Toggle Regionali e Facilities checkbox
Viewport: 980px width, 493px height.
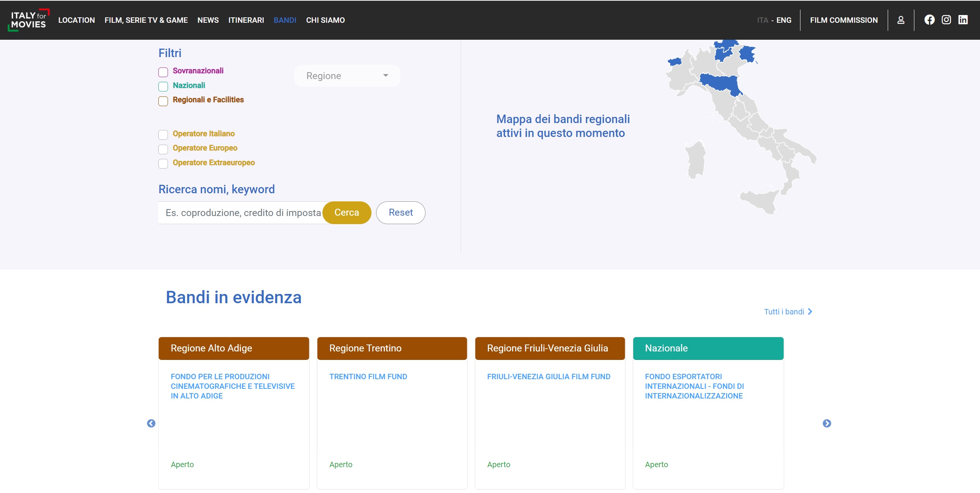coord(163,101)
